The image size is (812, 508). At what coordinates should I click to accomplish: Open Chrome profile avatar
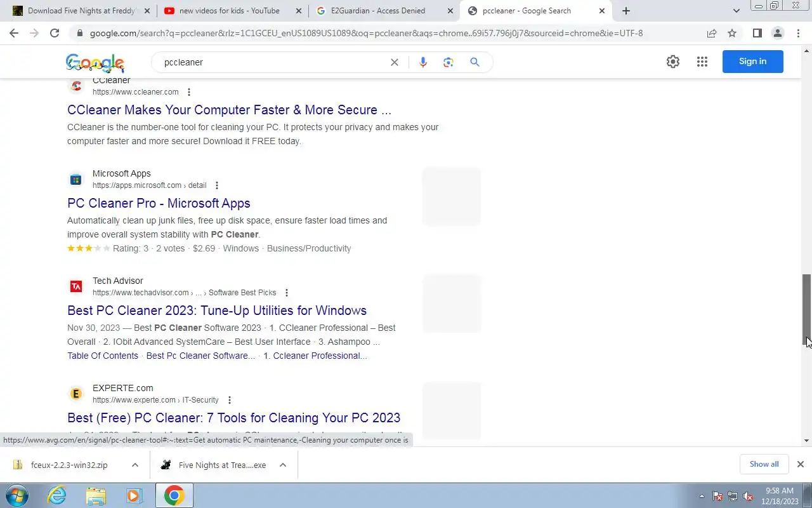click(777, 33)
